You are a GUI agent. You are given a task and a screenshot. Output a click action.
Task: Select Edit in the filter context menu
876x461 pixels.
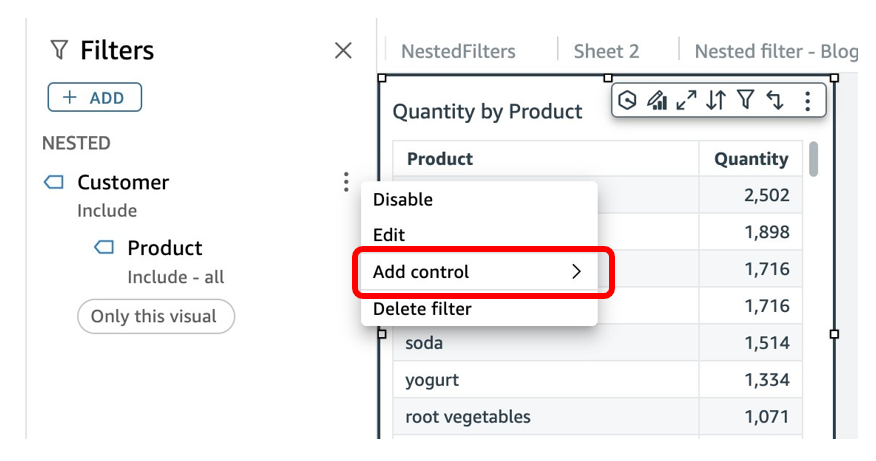pyautogui.click(x=389, y=235)
